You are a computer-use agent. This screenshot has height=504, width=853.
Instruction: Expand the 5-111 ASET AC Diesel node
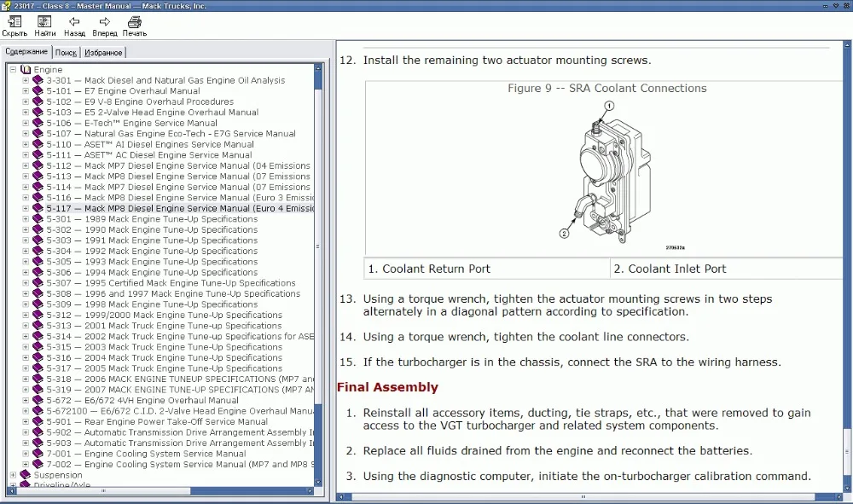[x=25, y=155]
